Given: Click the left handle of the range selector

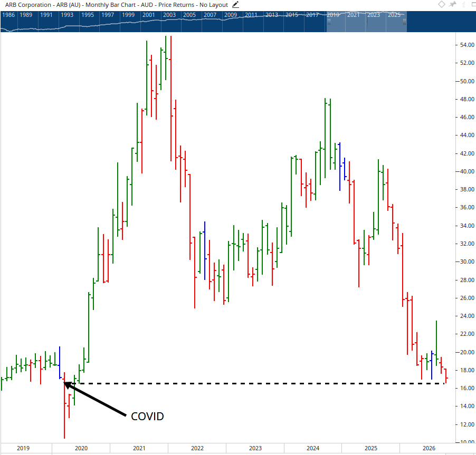Looking at the screenshot, I should pos(329,22).
